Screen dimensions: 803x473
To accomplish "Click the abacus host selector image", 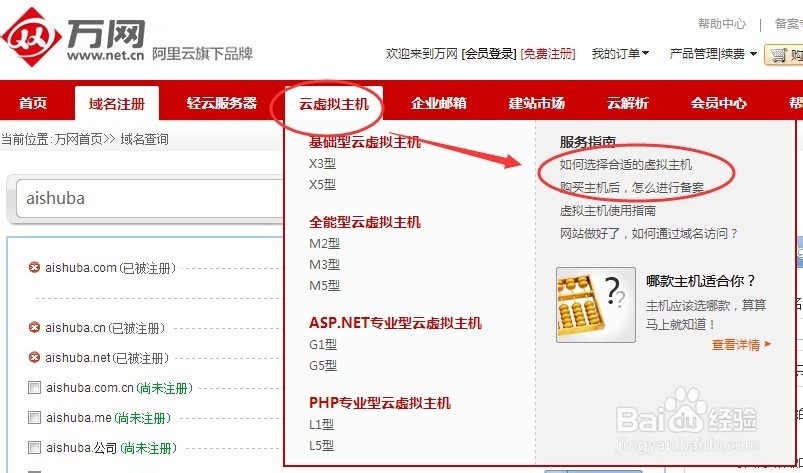I will (596, 305).
